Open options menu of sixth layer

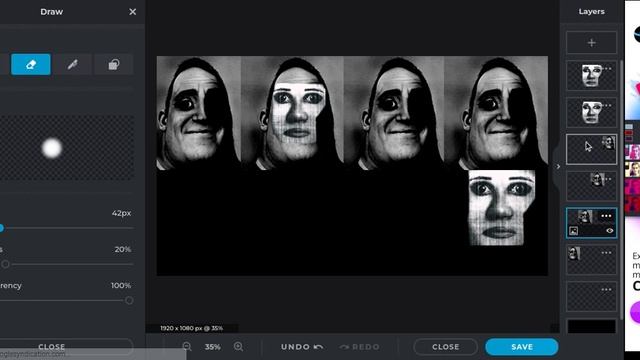click(x=607, y=253)
